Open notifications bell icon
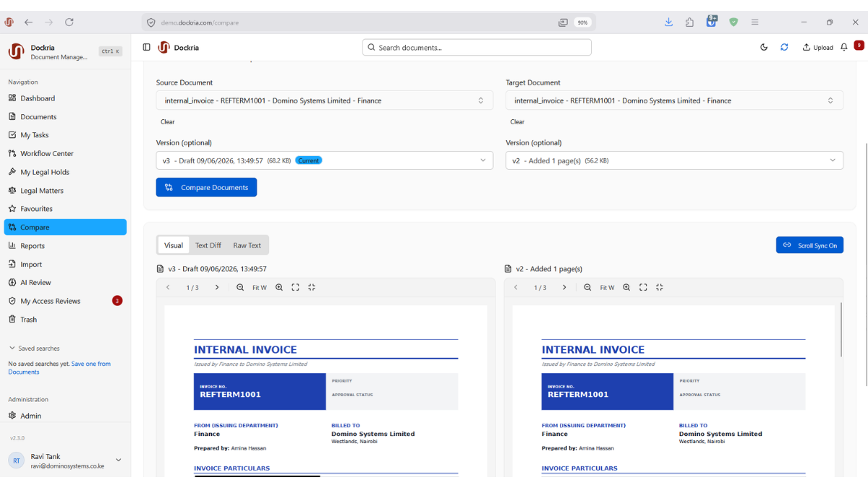This screenshot has width=868, height=488. [x=843, y=47]
